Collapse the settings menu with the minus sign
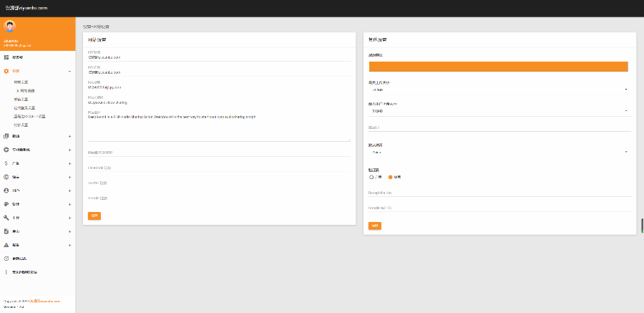Screen dimensions: 644x313 69,72
